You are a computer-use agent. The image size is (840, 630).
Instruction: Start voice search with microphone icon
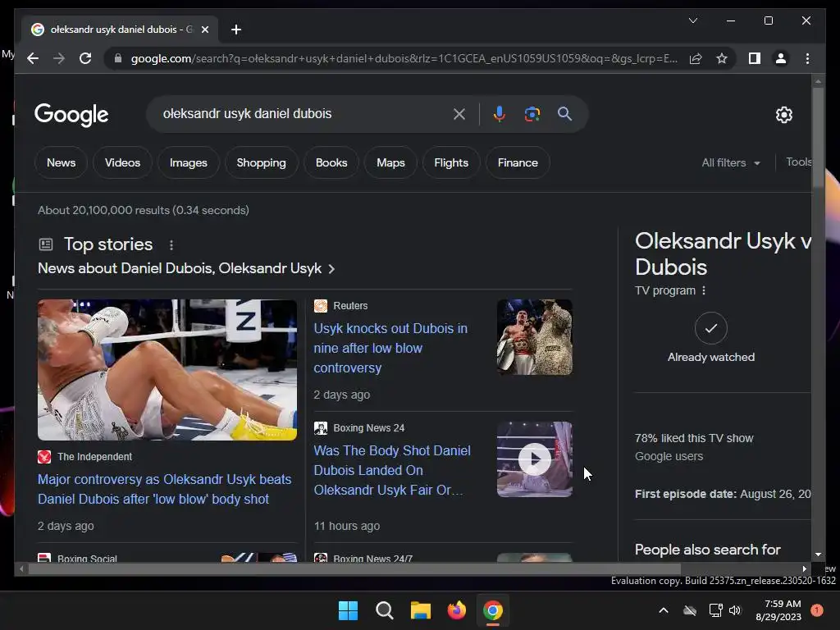point(500,113)
